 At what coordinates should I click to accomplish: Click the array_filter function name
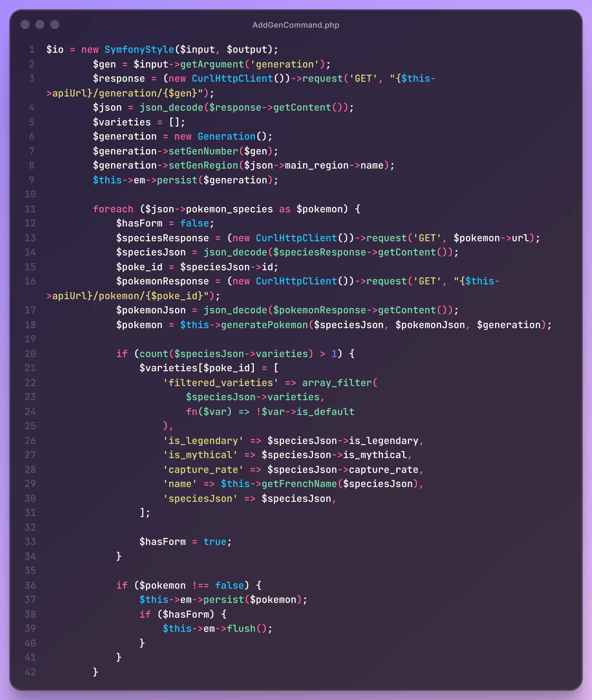click(x=337, y=383)
